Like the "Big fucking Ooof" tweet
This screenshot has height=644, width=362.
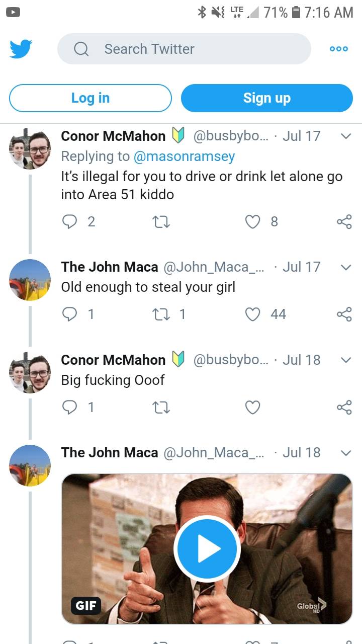252,408
